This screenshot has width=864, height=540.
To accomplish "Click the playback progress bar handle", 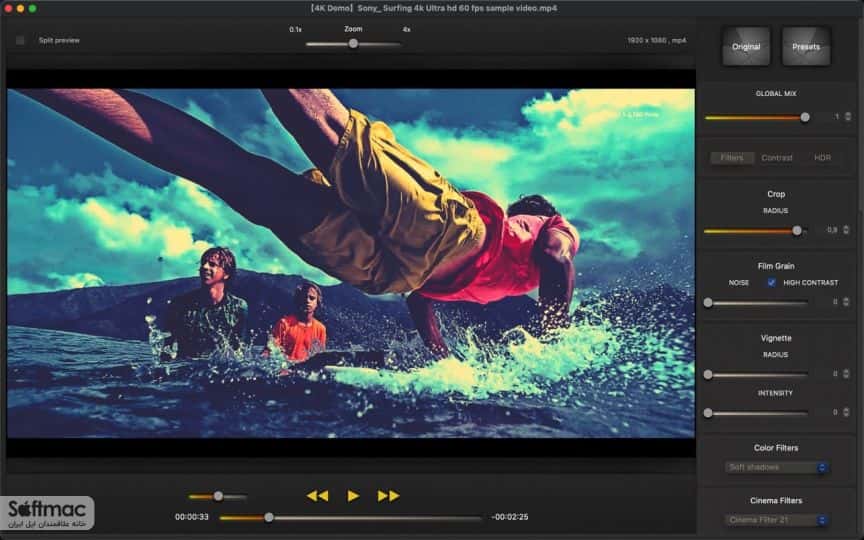I will pyautogui.click(x=269, y=517).
